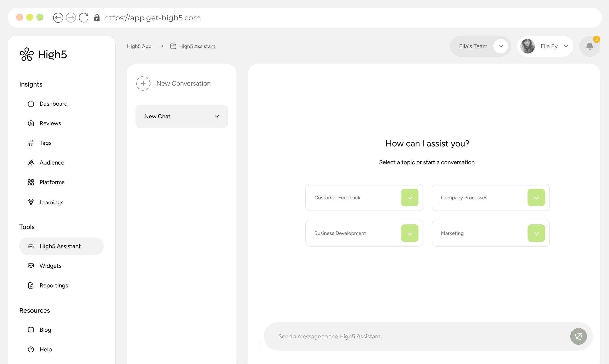Click the browser back arrow icon
This screenshot has height=364, width=609.
[58, 18]
